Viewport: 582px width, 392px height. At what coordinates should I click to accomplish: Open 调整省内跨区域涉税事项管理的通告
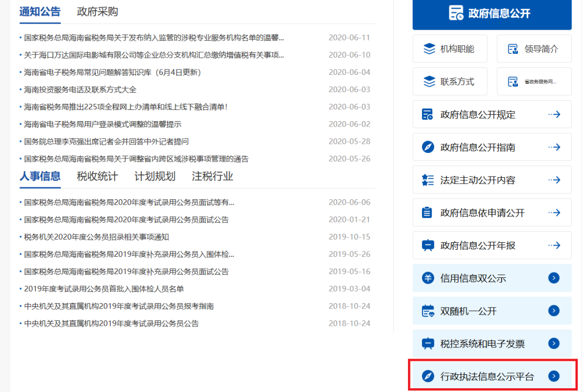[x=136, y=159]
